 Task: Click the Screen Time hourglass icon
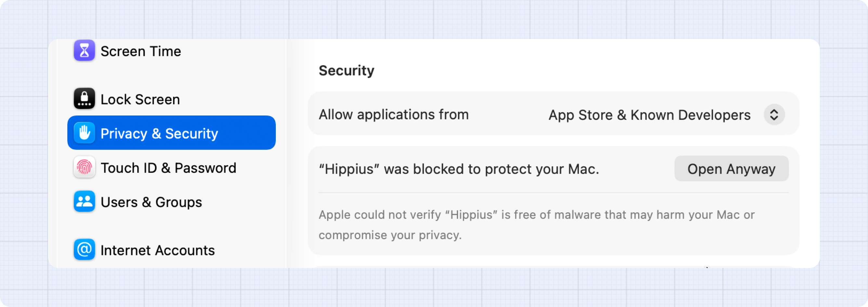tap(84, 51)
